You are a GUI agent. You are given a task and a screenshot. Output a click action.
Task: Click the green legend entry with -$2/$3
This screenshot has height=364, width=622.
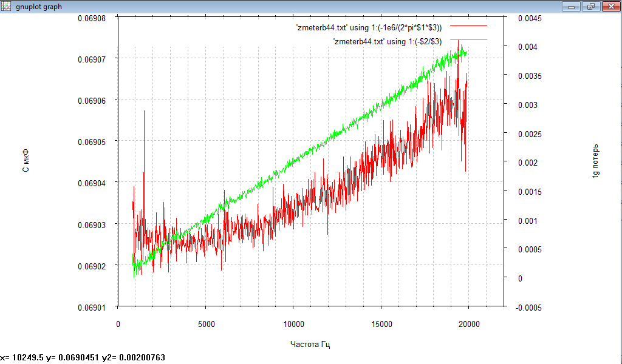pos(388,41)
